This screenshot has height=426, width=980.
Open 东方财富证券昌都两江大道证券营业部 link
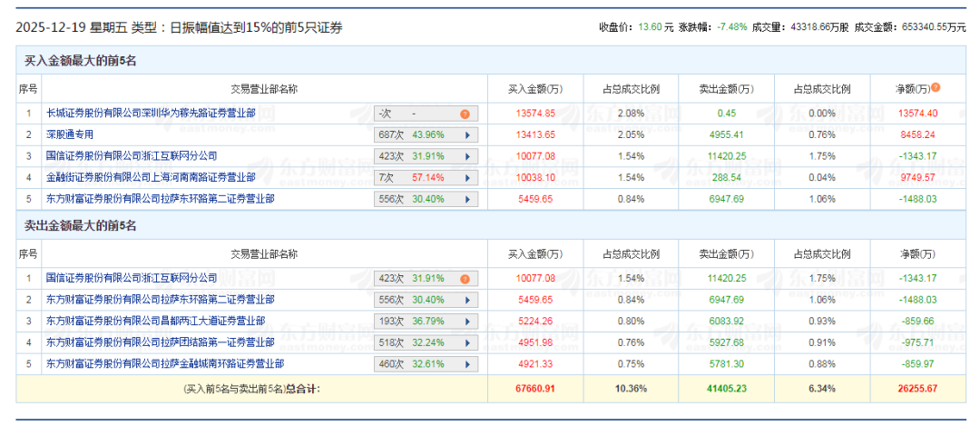(x=155, y=322)
